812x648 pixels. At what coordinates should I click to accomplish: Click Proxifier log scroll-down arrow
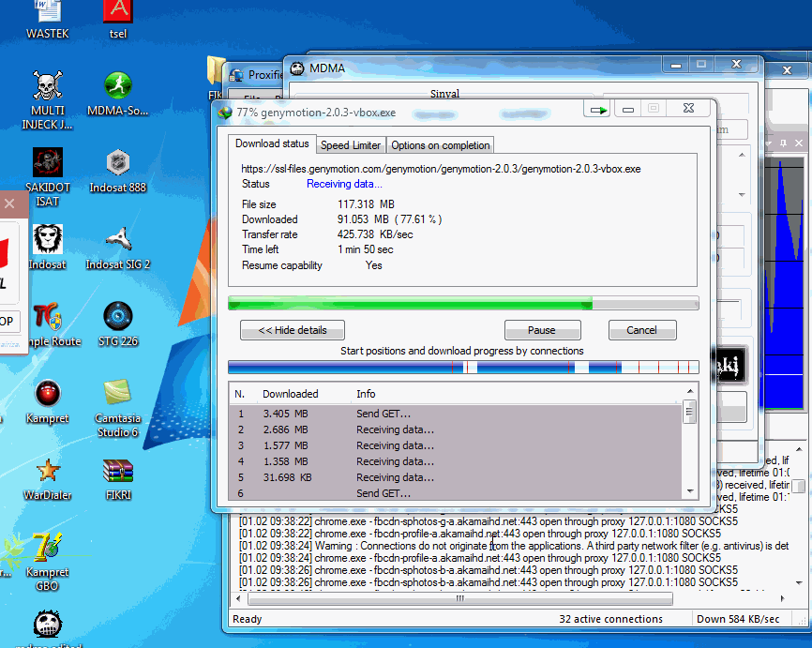point(799,583)
